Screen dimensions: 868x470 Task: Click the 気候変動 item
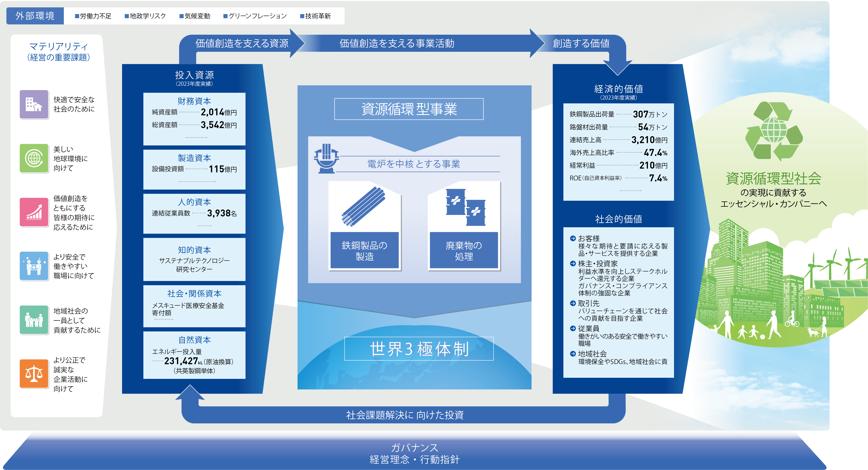[195, 16]
